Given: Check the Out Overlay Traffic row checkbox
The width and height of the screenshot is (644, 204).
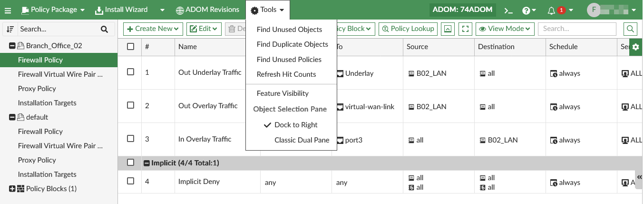Looking at the screenshot, I should tap(131, 105).
